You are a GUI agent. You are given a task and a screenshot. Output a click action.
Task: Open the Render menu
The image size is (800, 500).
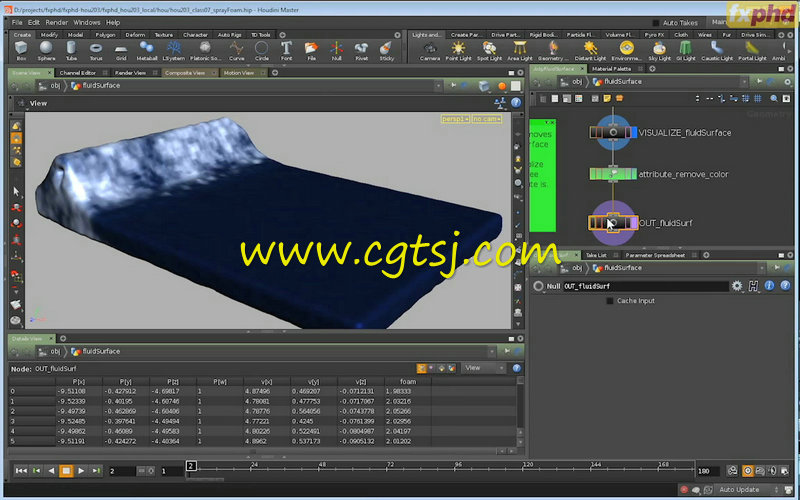point(56,22)
